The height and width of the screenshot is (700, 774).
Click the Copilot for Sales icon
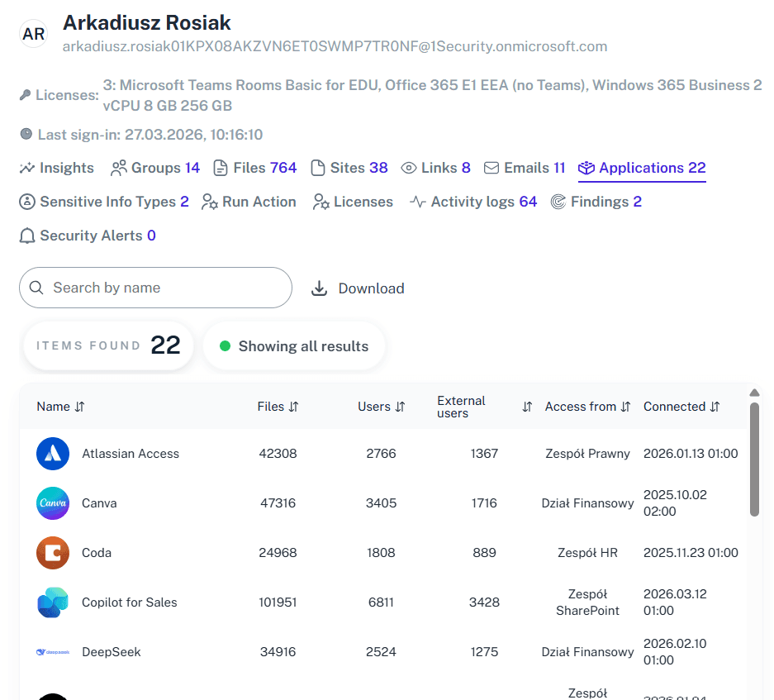(x=53, y=602)
